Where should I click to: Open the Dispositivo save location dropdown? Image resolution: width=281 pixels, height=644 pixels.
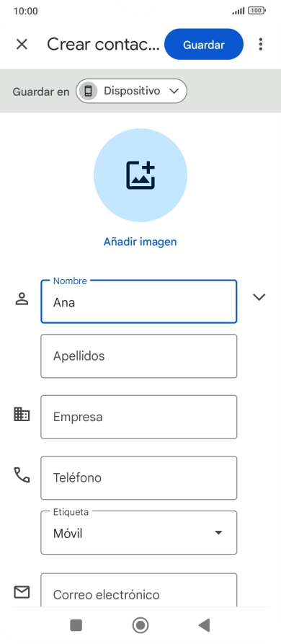point(131,91)
